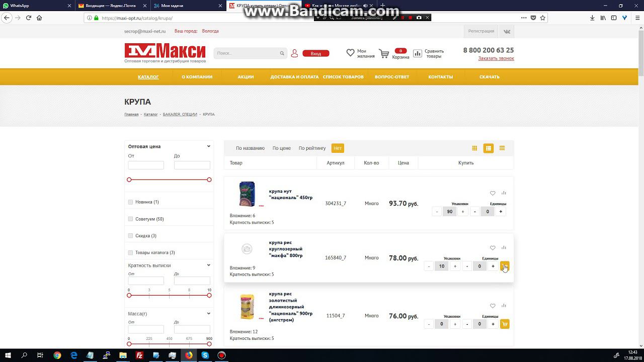Click Оптовая цена slider left handle

pyautogui.click(x=129, y=179)
